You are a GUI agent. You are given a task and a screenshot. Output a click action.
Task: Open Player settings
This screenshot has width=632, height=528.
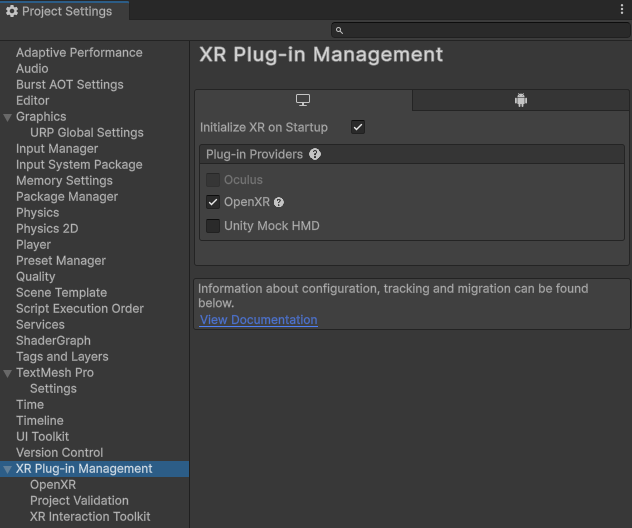click(x=33, y=245)
